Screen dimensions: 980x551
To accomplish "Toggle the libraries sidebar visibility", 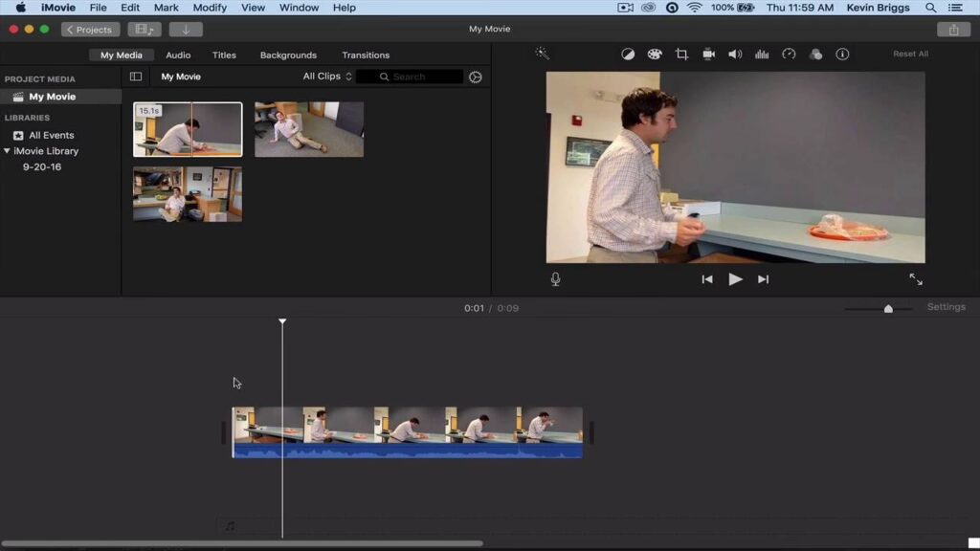I will point(136,77).
